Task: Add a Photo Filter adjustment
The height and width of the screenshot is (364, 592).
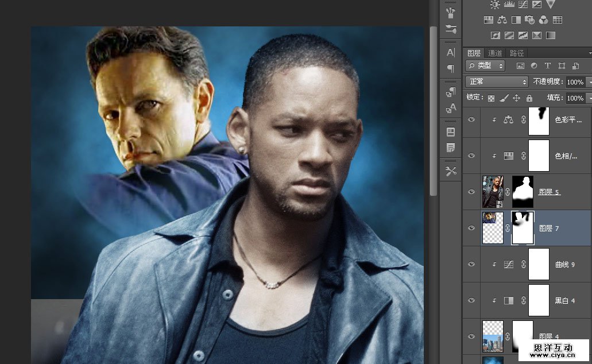Action: tap(530, 20)
